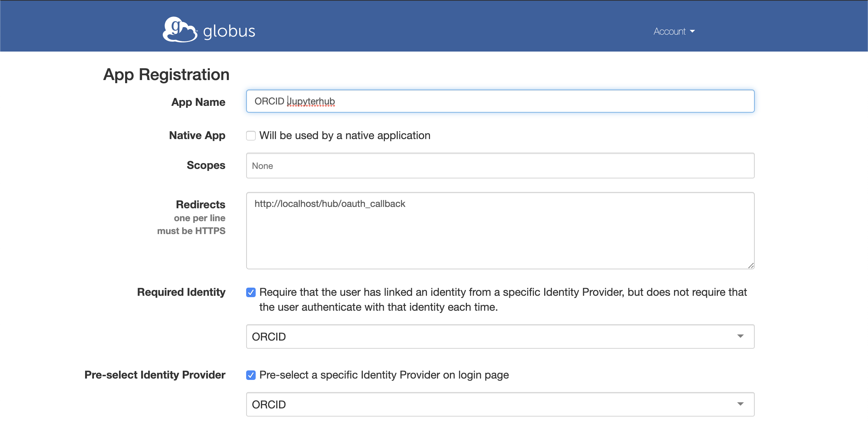Click the second ORCID dropdown arrow

pyautogui.click(x=741, y=404)
